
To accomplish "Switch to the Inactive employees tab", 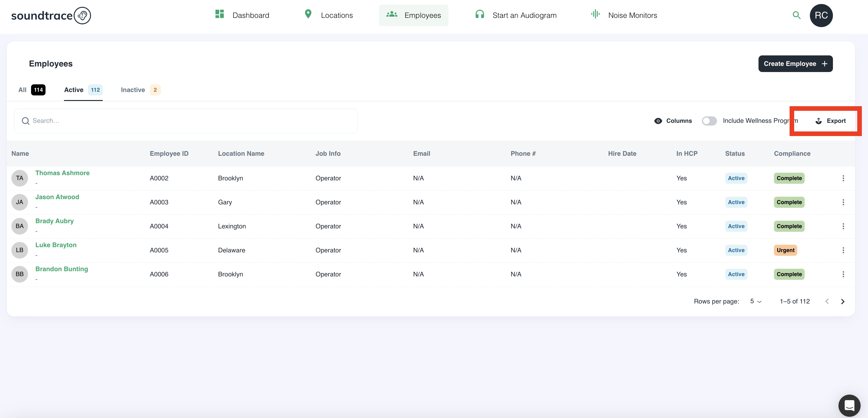I will coord(141,90).
